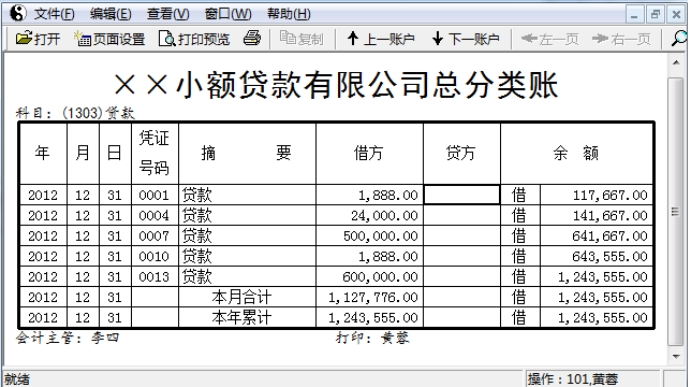Viewport: 692px width, 387px height.
Task: Click the 科目: (1303)贷款 label
Action: point(75,113)
